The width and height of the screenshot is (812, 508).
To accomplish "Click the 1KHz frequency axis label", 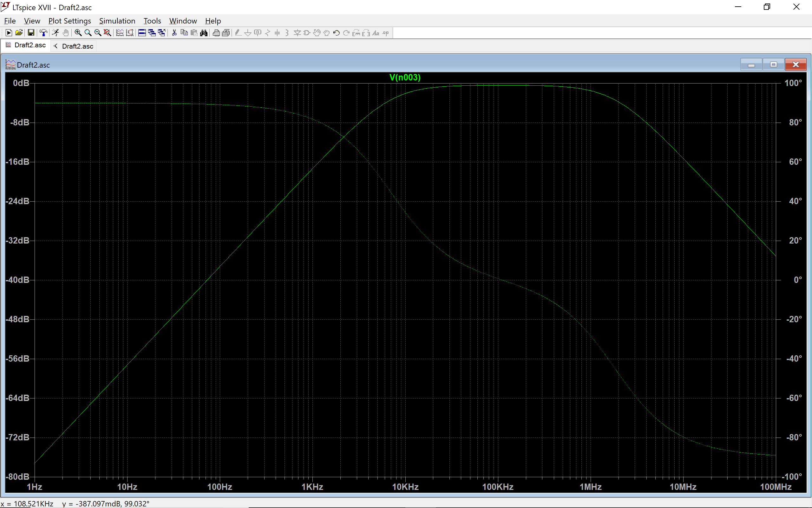I will click(x=312, y=487).
